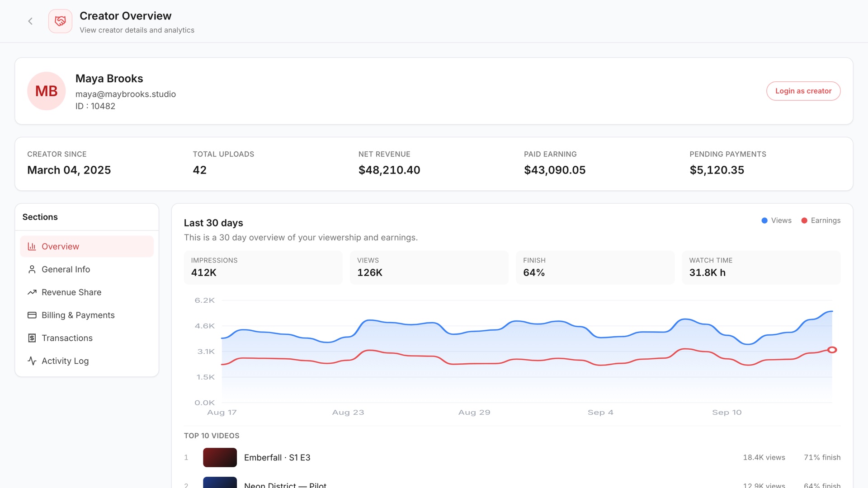This screenshot has height=488, width=868.
Task: Click the 71% finish text
Action: (x=822, y=457)
